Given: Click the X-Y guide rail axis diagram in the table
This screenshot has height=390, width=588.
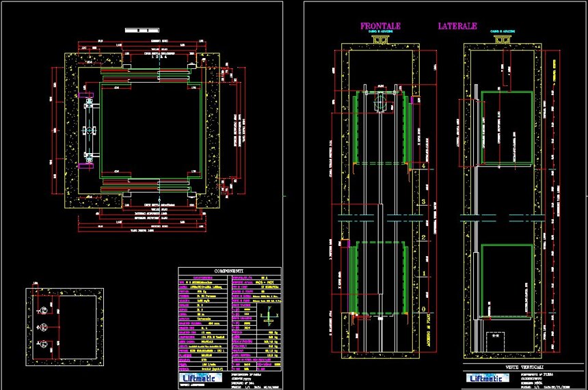Looking at the screenshot, I should [x=269, y=317].
